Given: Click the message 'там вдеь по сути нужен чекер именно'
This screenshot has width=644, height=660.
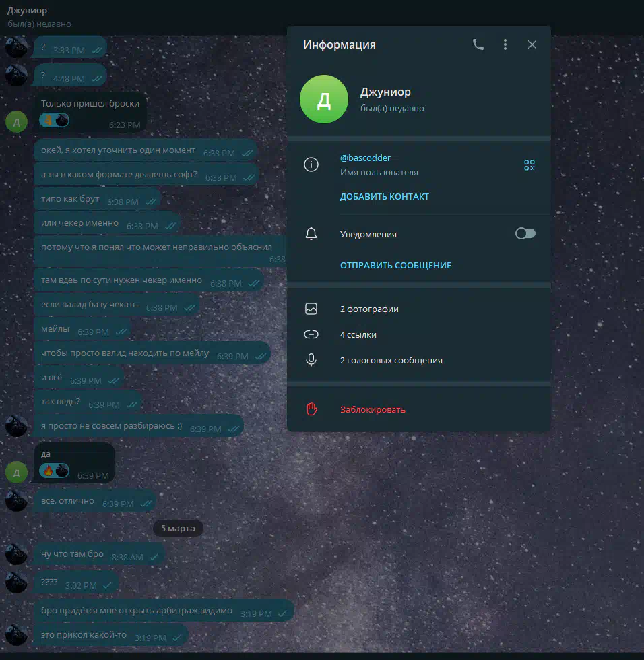Looking at the screenshot, I should tap(148, 280).
